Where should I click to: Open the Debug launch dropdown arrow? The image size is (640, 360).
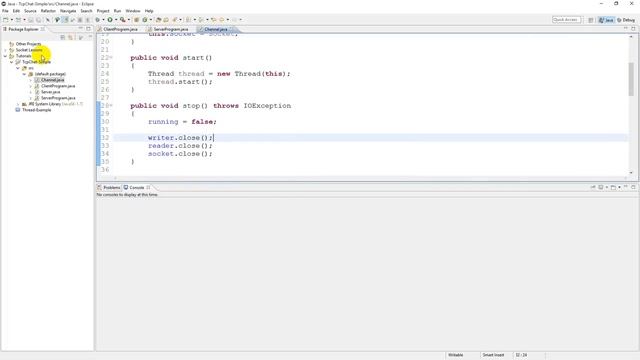[x=103, y=20]
